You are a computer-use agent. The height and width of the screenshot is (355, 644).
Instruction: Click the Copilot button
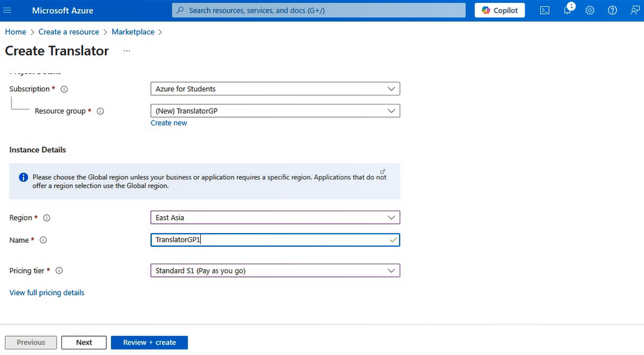(x=500, y=10)
